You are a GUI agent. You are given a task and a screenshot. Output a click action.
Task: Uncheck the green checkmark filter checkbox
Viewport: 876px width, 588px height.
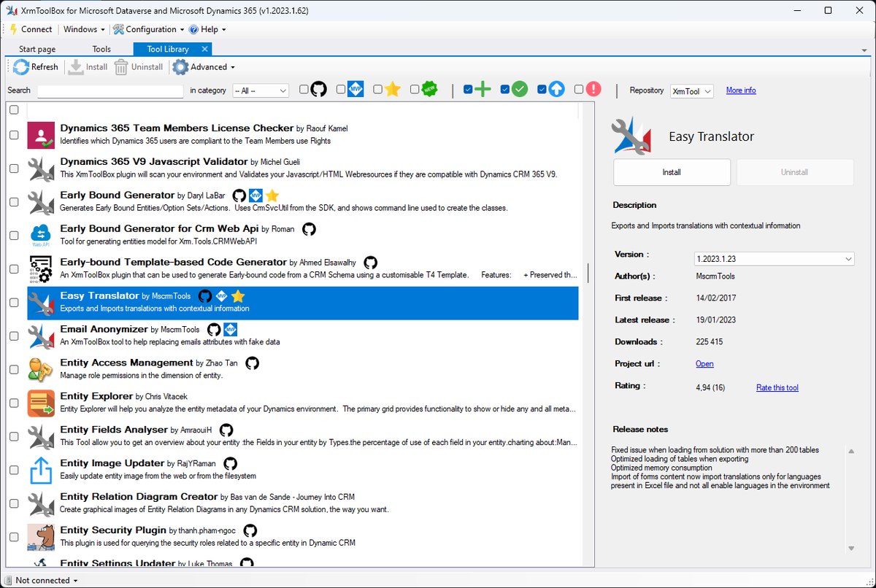[x=505, y=90]
